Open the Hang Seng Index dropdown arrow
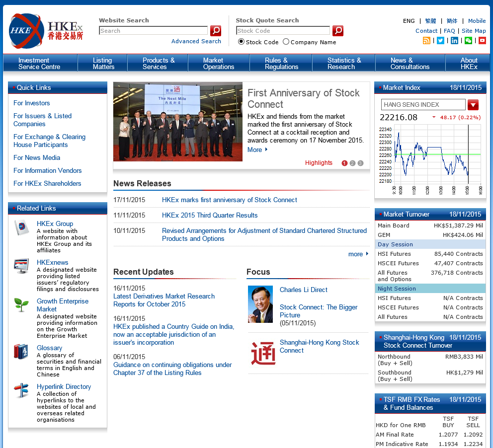 point(473,105)
